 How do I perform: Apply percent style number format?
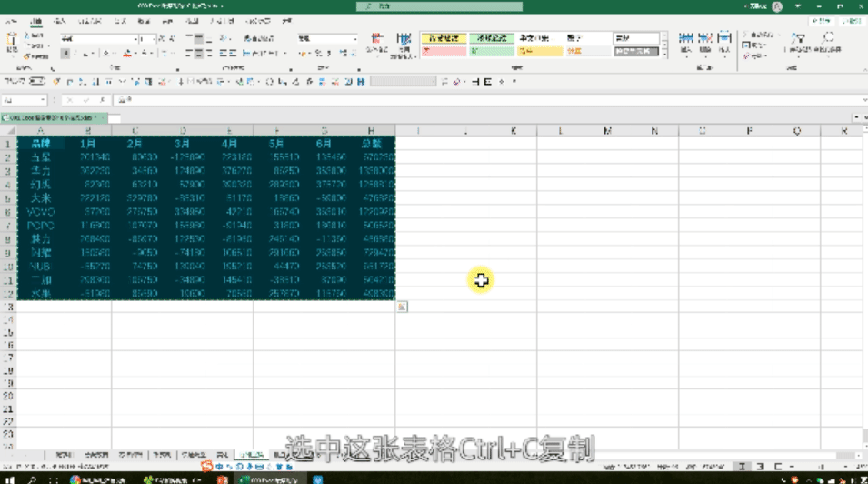click(318, 54)
